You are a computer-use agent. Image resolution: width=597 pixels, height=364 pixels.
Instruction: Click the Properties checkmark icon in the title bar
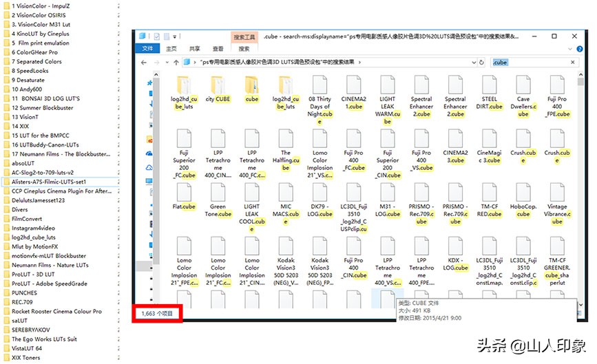click(157, 36)
